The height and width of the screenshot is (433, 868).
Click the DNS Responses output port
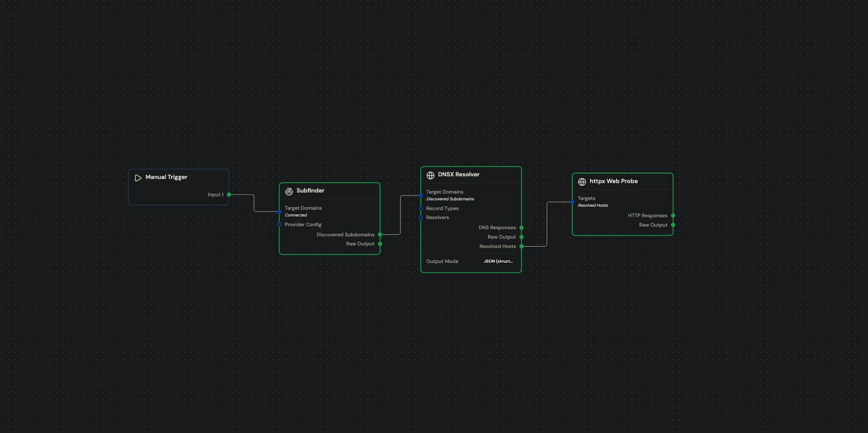[521, 228]
